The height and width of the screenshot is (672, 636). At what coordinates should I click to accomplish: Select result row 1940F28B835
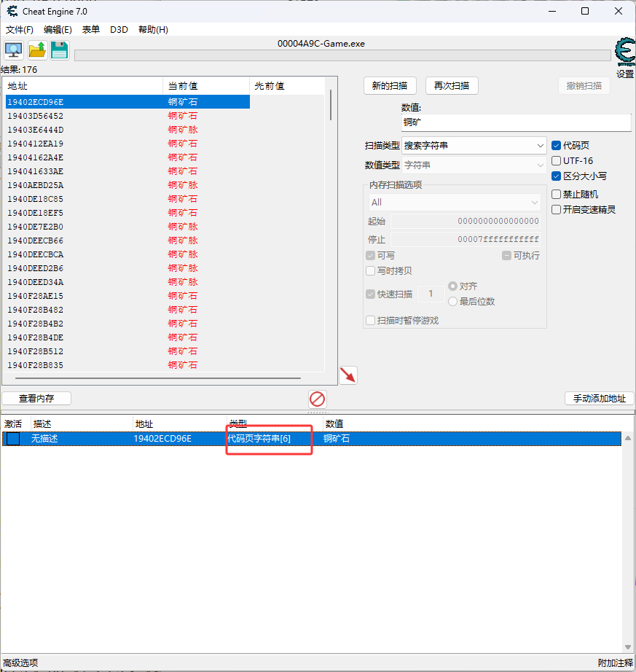tap(127, 365)
